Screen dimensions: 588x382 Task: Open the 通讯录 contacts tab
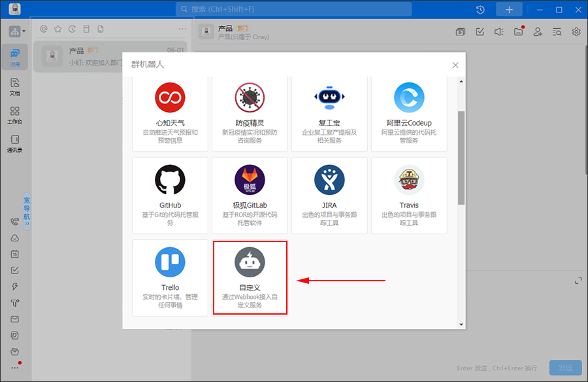pos(14,143)
